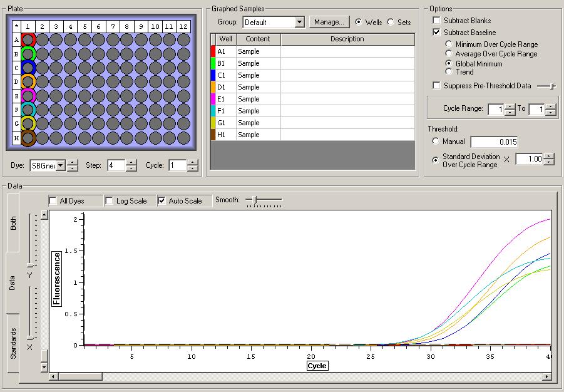
Task: Click the Cycle Range end spinner
Action: point(550,109)
